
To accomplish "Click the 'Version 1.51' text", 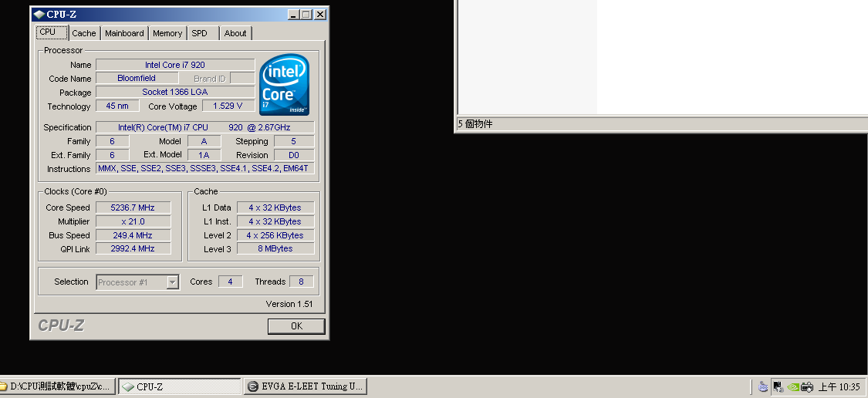I will point(289,304).
